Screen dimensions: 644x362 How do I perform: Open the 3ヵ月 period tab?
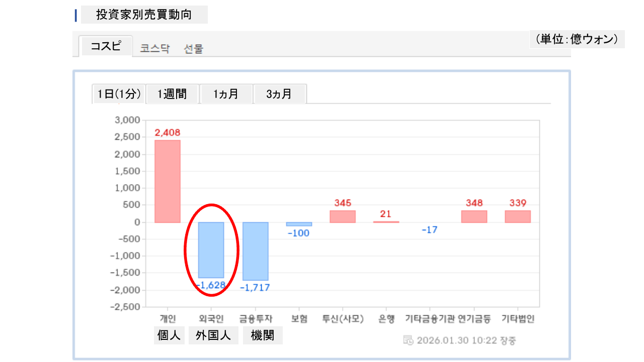coord(279,94)
